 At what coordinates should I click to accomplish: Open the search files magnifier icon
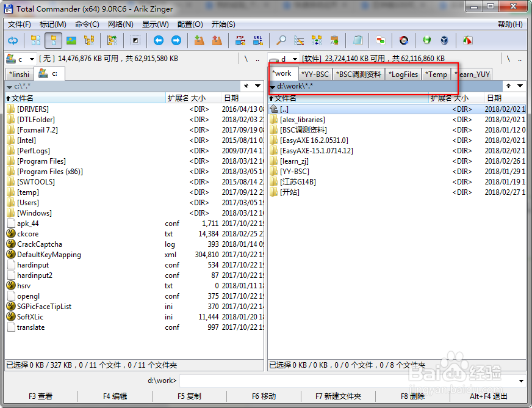pos(281,41)
